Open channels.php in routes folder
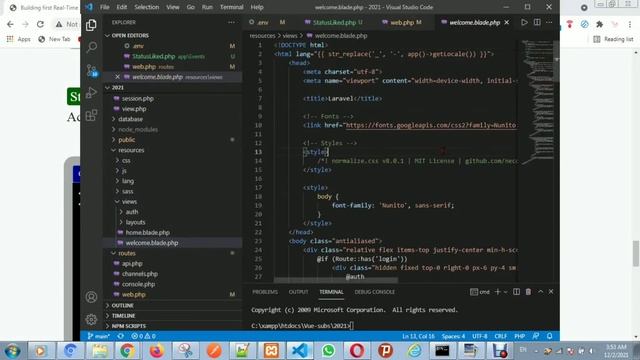This screenshot has height=360, width=640. pos(140,274)
